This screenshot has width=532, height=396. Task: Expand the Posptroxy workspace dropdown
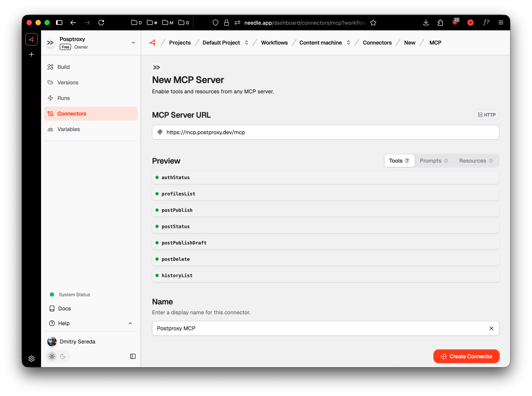[133, 42]
